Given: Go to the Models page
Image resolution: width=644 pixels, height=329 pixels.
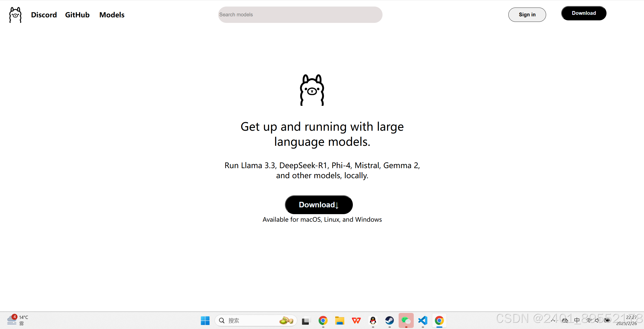Looking at the screenshot, I should pos(112,15).
